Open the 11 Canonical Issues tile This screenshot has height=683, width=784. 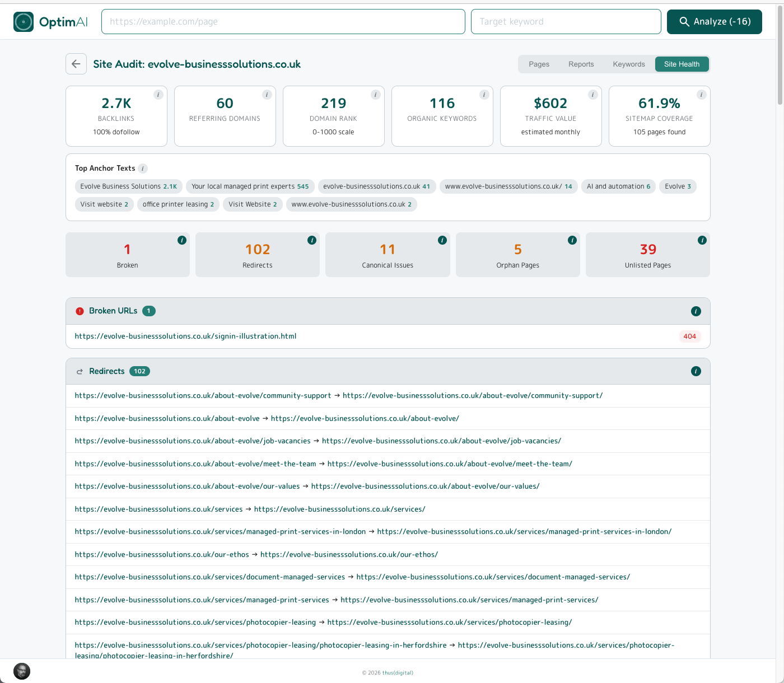tap(388, 255)
